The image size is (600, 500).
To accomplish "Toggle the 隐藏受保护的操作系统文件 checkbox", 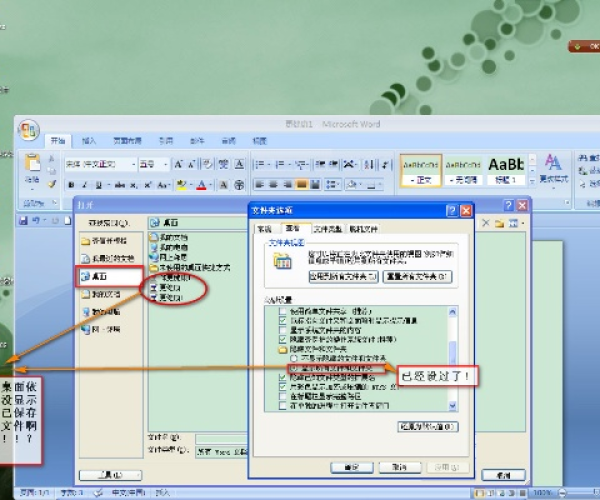I will (x=282, y=339).
